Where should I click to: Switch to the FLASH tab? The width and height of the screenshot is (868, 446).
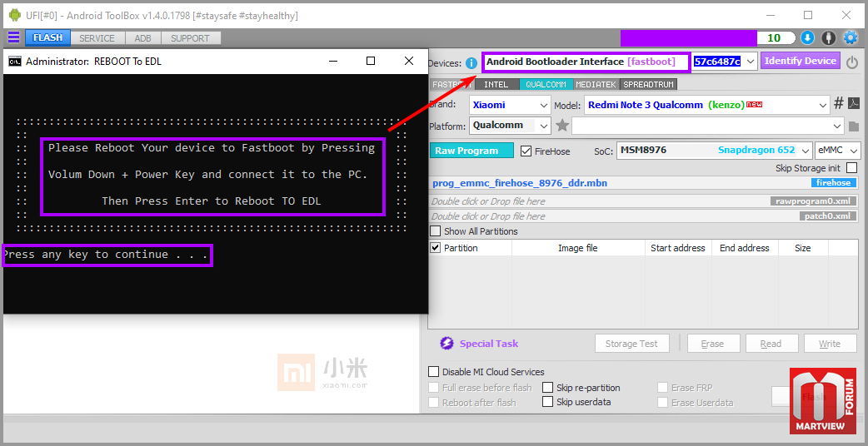[x=47, y=37]
